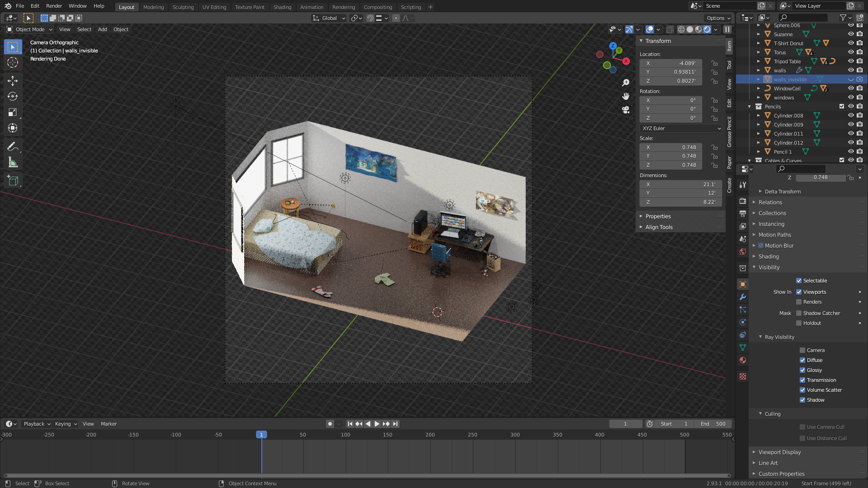Select the Move tool in toolbar
The image size is (868, 488).
(x=13, y=81)
